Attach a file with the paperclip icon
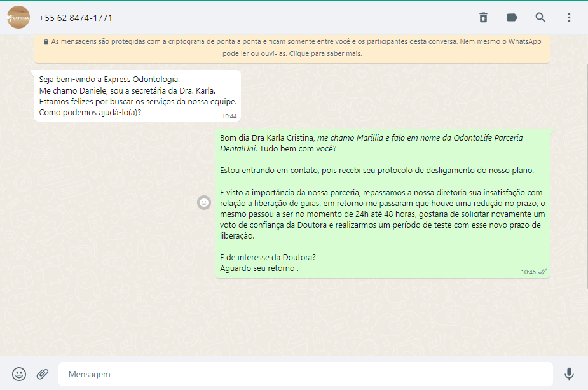Image resolution: width=588 pixels, height=390 pixels. [43, 374]
